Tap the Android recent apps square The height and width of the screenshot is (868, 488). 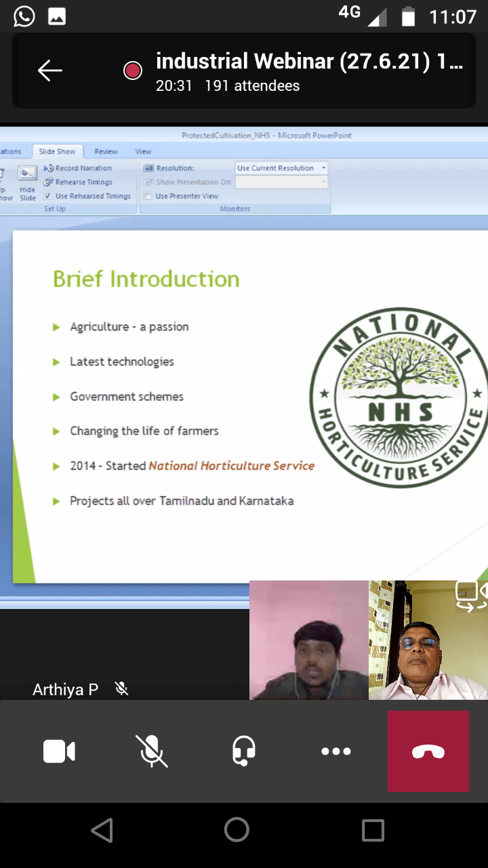point(373,829)
